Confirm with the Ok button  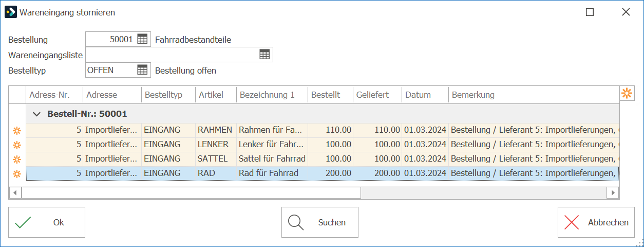coord(47,222)
